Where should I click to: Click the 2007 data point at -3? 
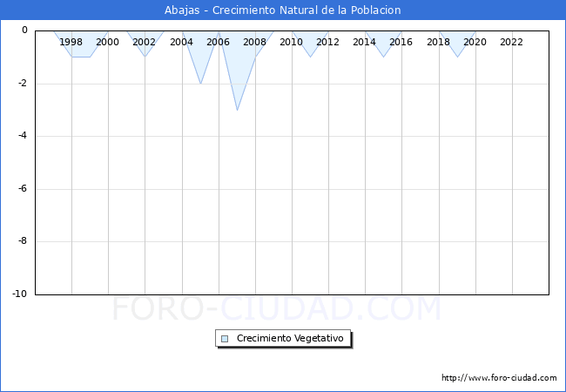coord(237,110)
